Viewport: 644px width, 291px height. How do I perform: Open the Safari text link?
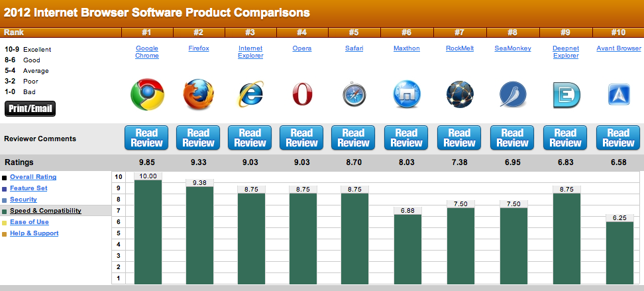tap(354, 48)
